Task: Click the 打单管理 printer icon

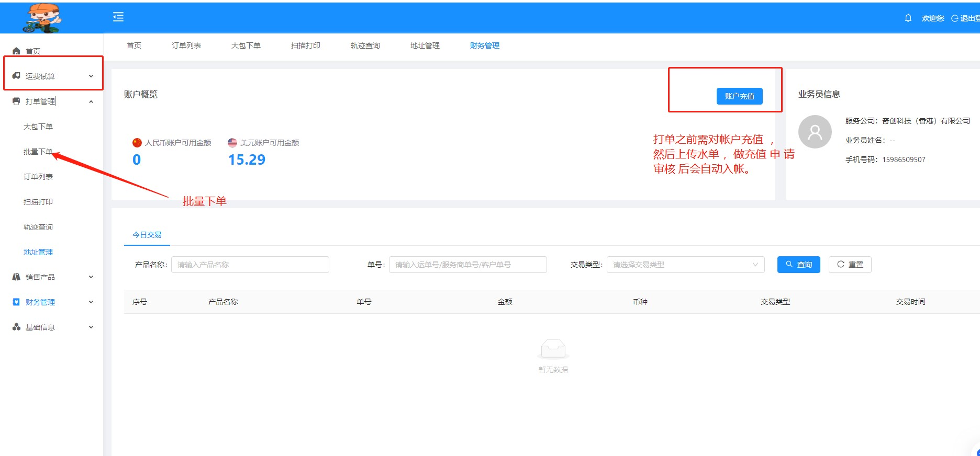Action: tap(16, 101)
